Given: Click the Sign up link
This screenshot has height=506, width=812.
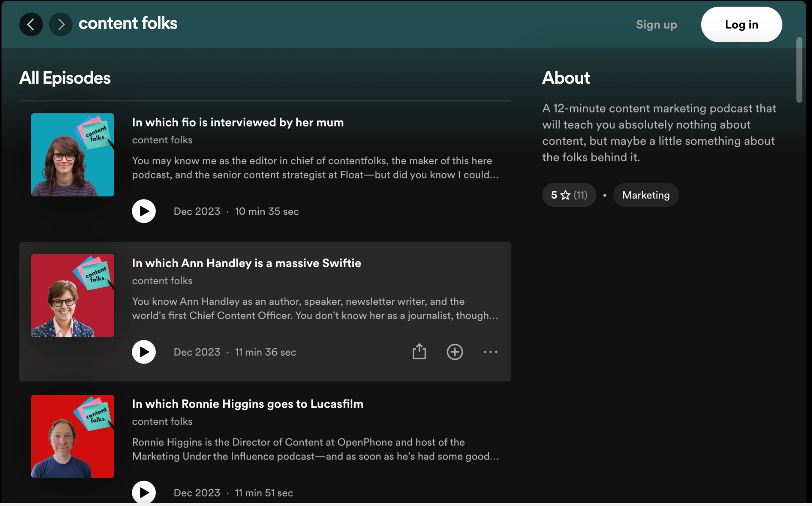Looking at the screenshot, I should [x=656, y=25].
